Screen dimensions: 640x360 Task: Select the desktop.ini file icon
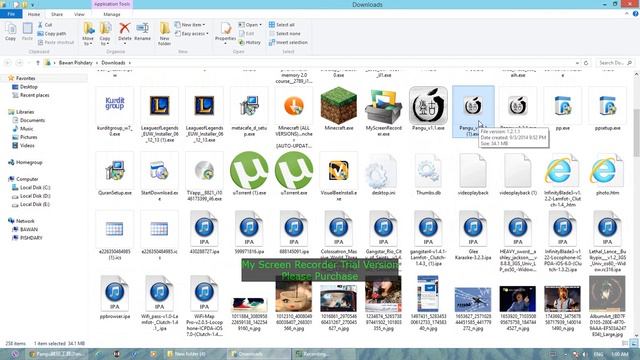(x=383, y=171)
